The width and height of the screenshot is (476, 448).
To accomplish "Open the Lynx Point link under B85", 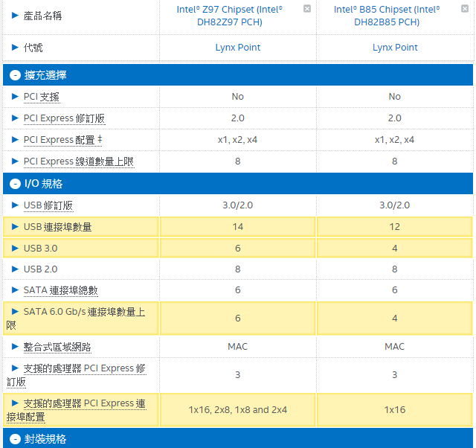I will point(395,48).
